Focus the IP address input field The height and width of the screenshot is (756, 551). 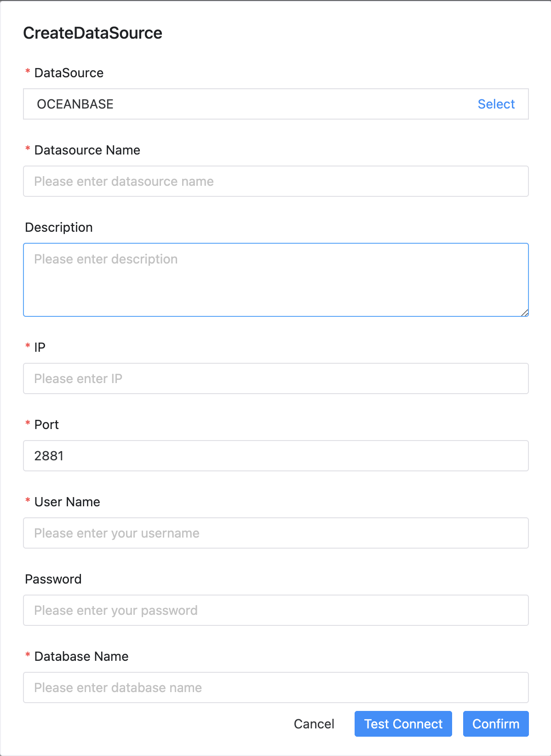pos(275,378)
